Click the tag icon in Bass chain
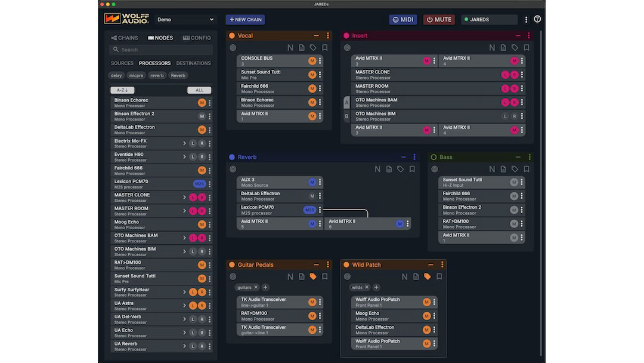The width and height of the screenshot is (644, 363). (x=515, y=169)
